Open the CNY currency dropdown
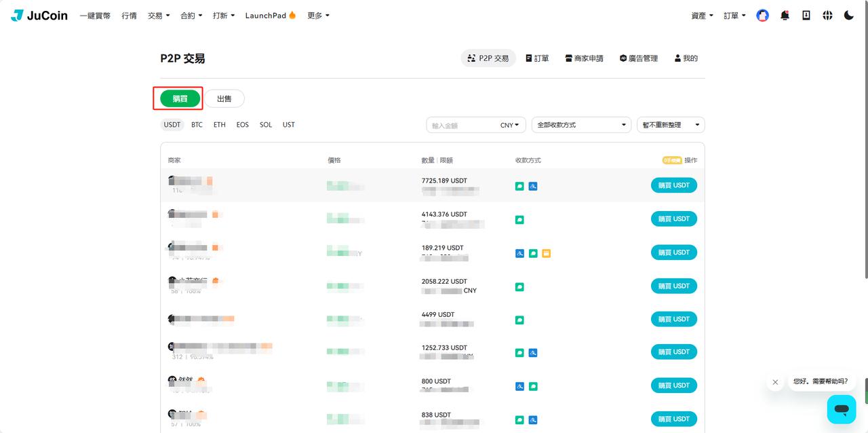Viewport: 868px width, 433px height. [510, 125]
